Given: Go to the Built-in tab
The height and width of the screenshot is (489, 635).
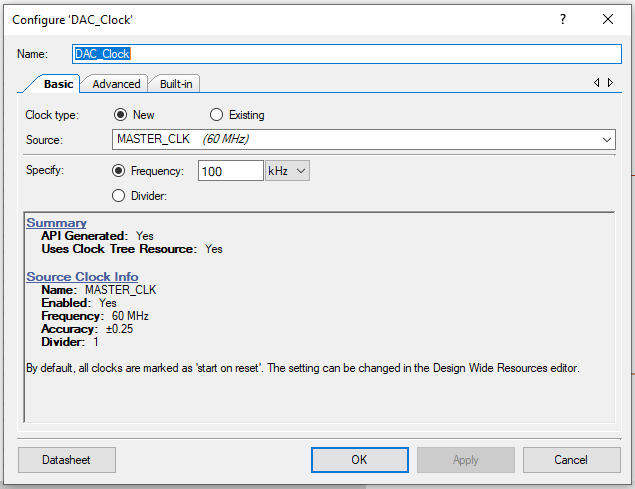Looking at the screenshot, I should [x=176, y=84].
